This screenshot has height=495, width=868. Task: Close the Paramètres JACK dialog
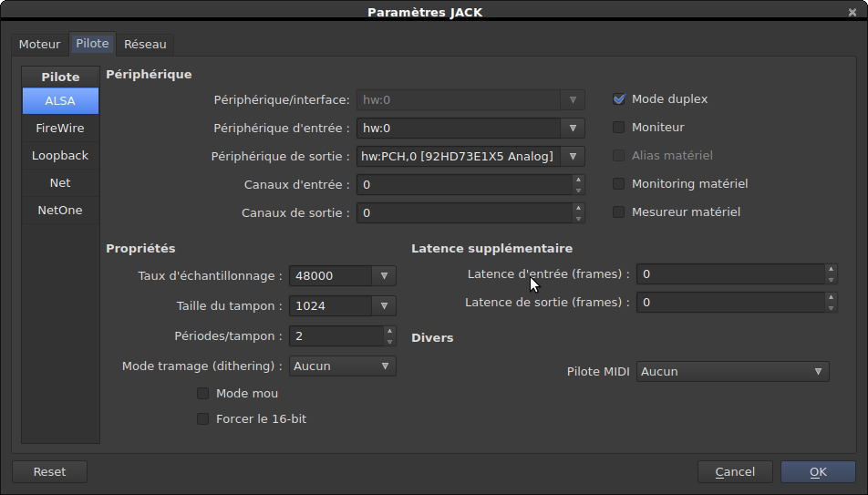tap(852, 12)
